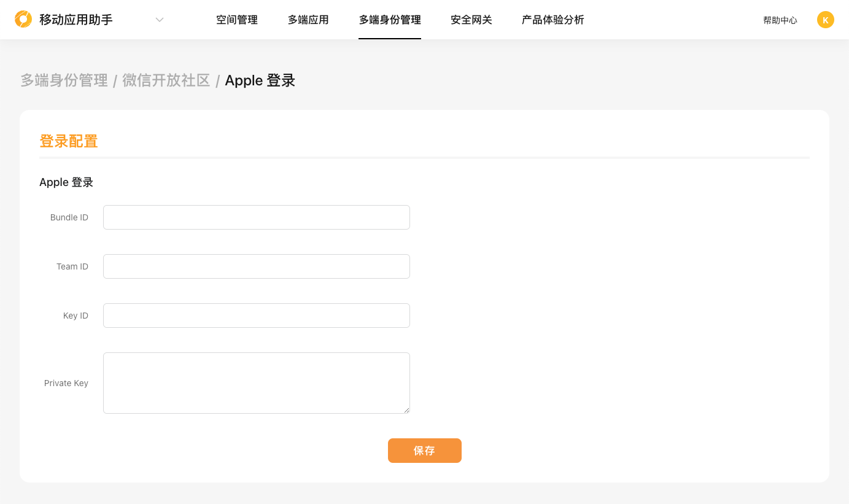Focus the Team ID input field

point(257,266)
